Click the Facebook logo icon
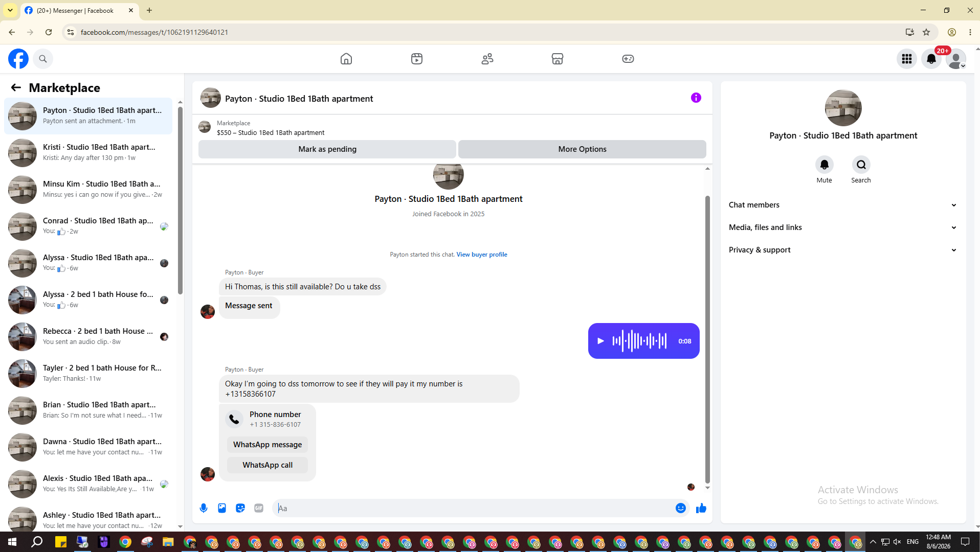This screenshot has width=980, height=552. [x=18, y=59]
